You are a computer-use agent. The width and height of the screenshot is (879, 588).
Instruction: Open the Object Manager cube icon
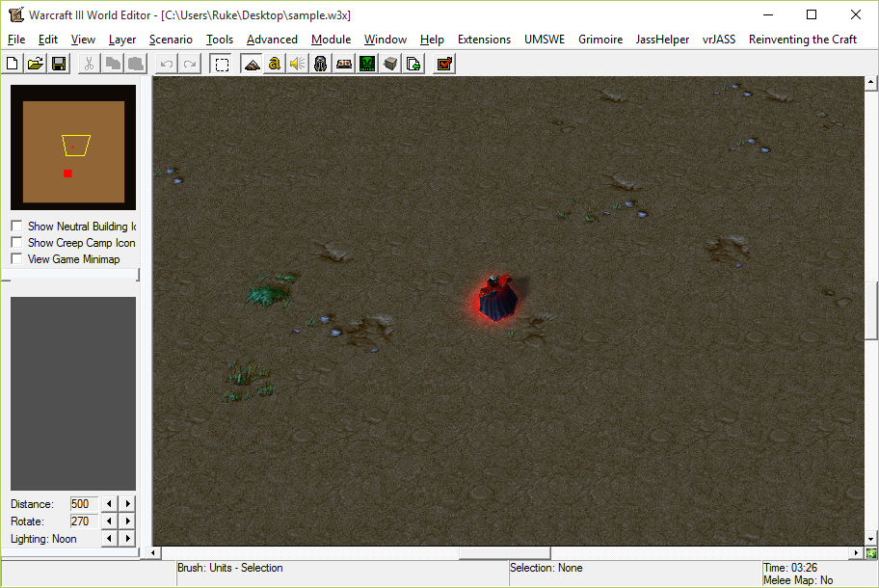[390, 64]
